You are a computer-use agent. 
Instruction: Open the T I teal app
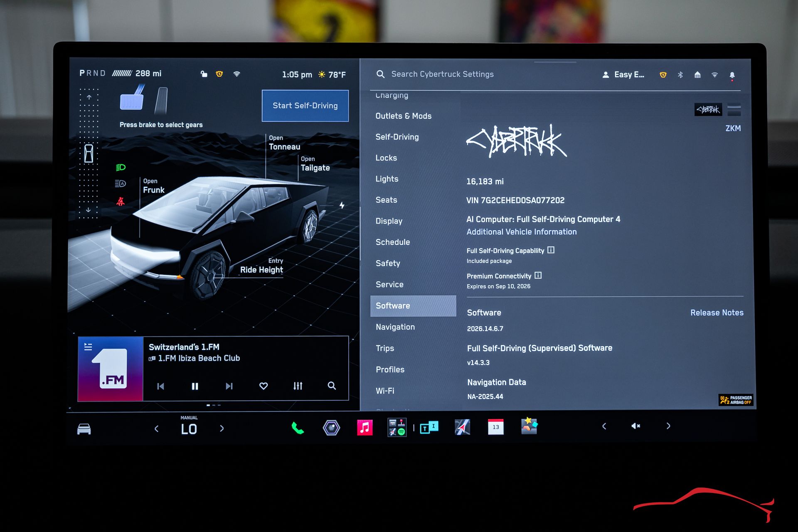click(429, 427)
